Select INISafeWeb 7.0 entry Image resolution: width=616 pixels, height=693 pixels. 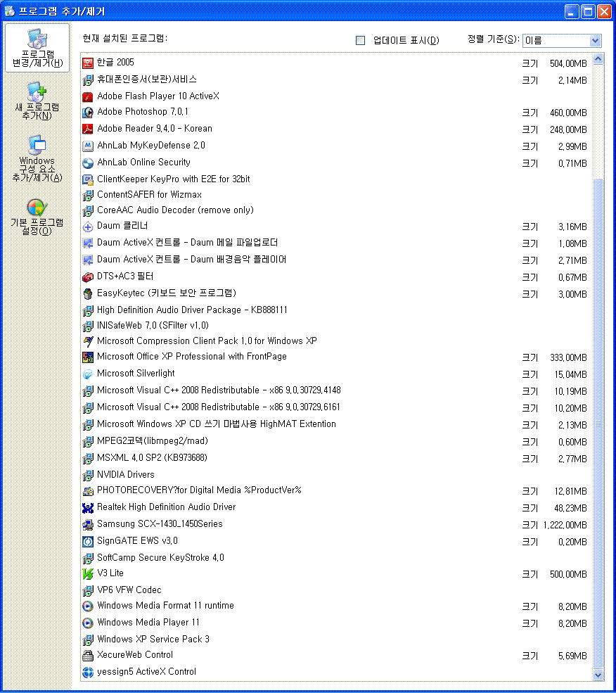[336, 326]
